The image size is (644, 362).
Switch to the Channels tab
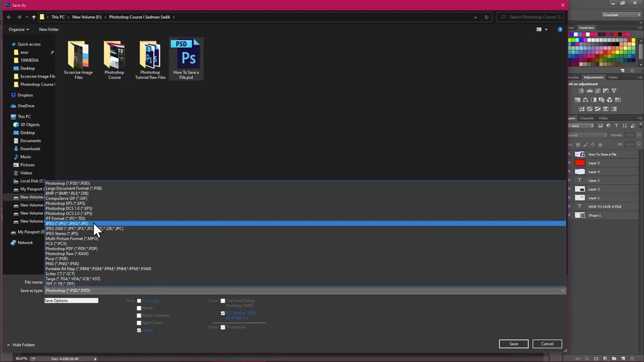(x=587, y=118)
